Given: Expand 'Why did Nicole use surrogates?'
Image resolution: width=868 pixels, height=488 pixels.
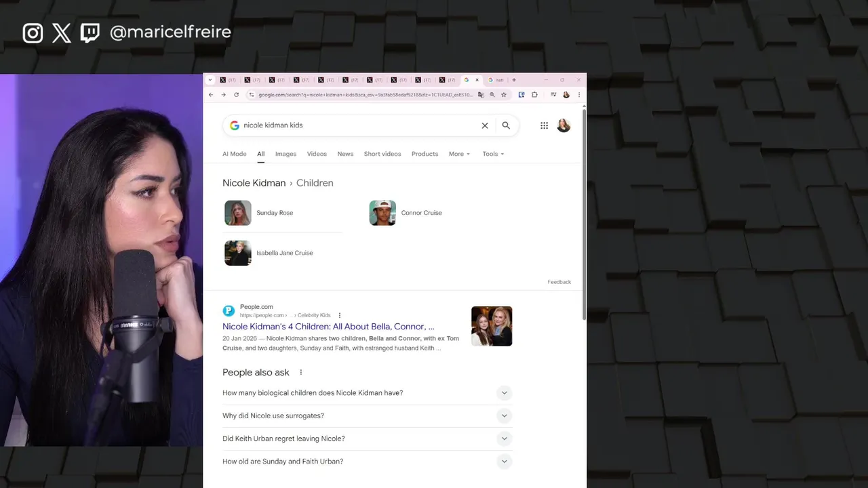Looking at the screenshot, I should point(504,415).
